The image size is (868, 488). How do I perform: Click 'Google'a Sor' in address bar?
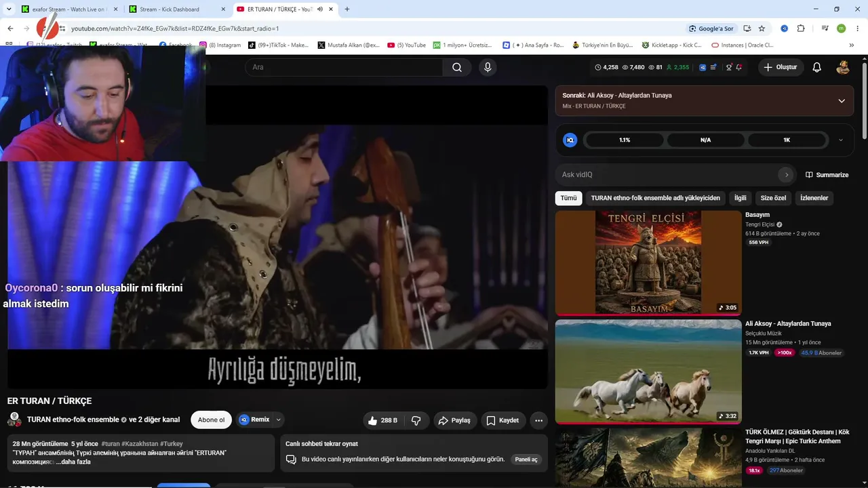point(711,28)
